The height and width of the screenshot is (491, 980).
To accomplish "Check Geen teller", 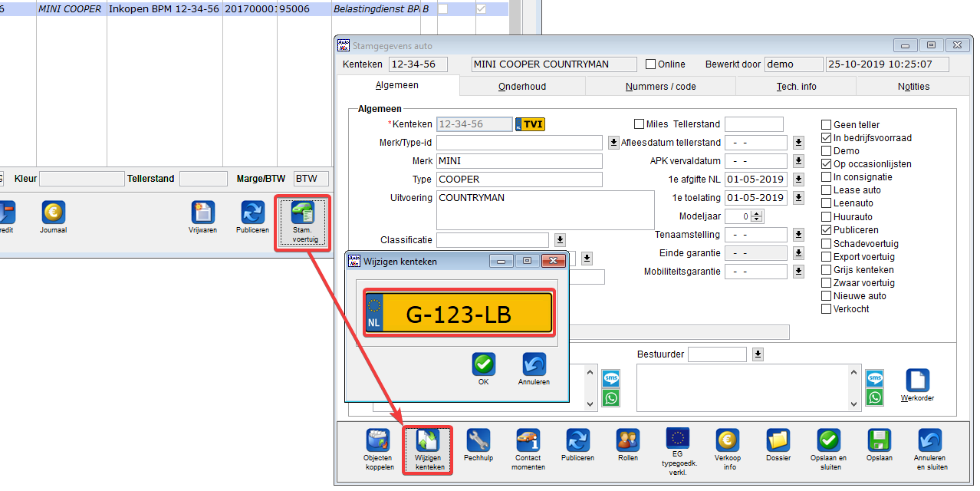I will tap(826, 125).
